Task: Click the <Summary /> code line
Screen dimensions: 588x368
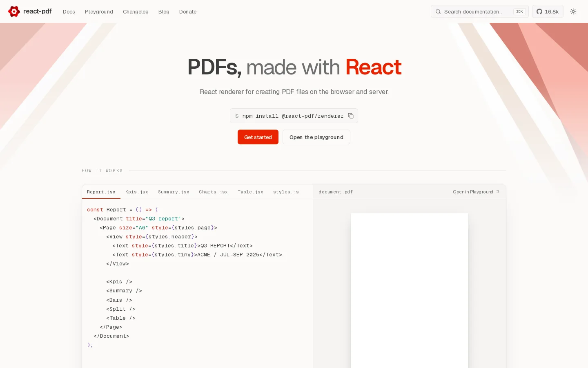Action: tap(124, 291)
